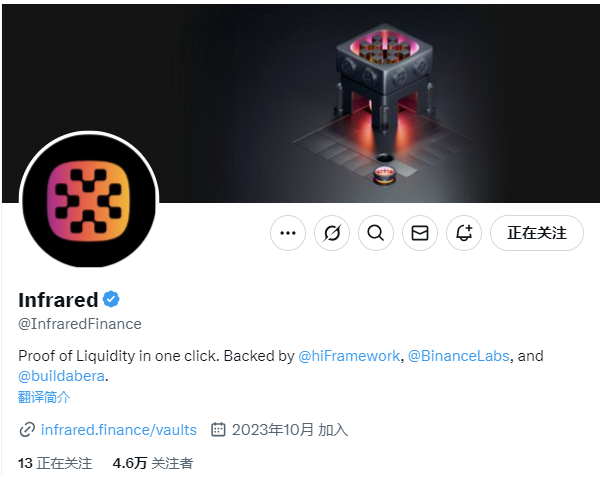
Task: Click 翻译简介 to translate bio
Action: pos(44,397)
